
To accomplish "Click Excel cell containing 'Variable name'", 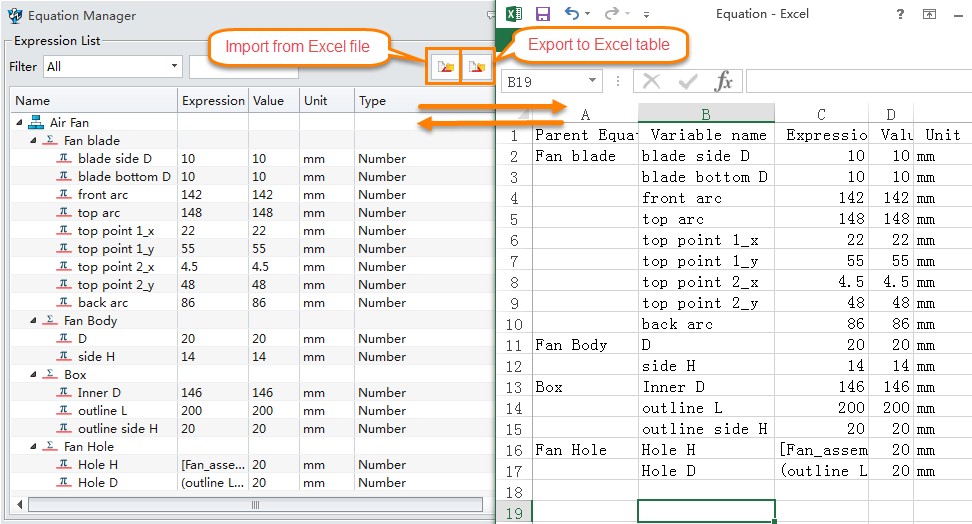I will pyautogui.click(x=706, y=135).
